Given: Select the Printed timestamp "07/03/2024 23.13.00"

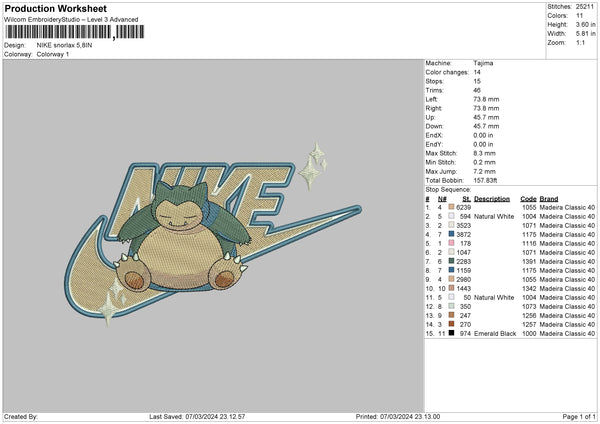Looking at the screenshot, I should click(410, 416).
